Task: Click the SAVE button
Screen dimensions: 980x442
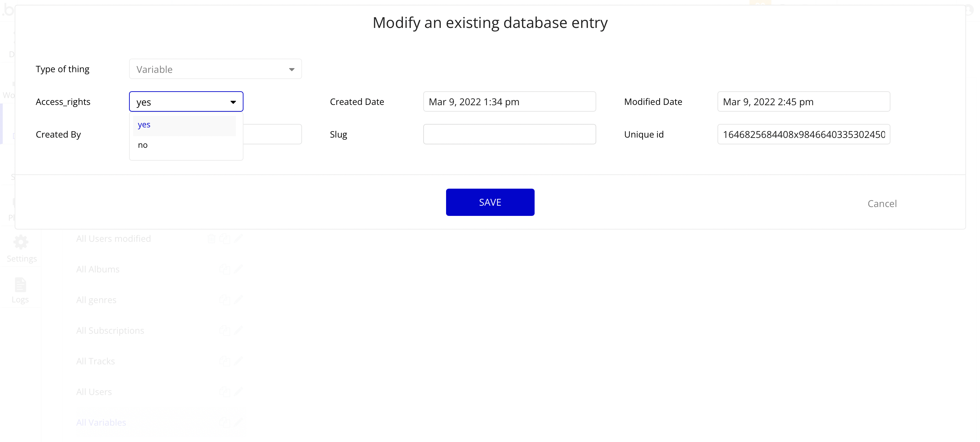Action: (490, 202)
